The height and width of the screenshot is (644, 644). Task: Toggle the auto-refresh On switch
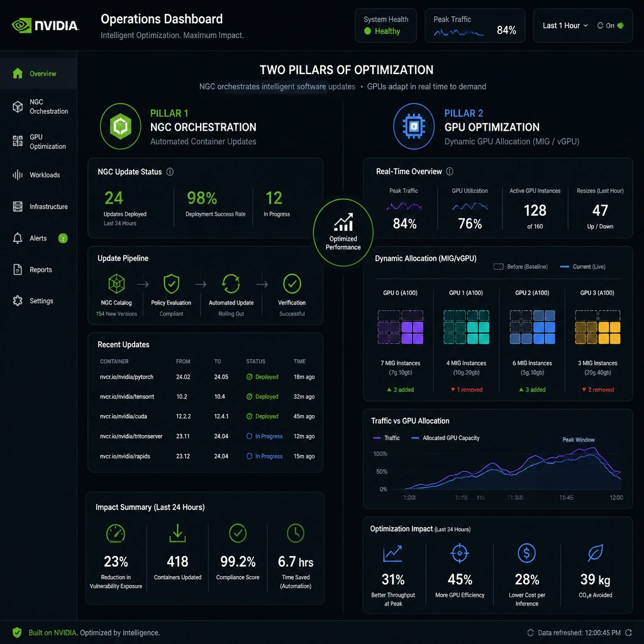pos(610,25)
